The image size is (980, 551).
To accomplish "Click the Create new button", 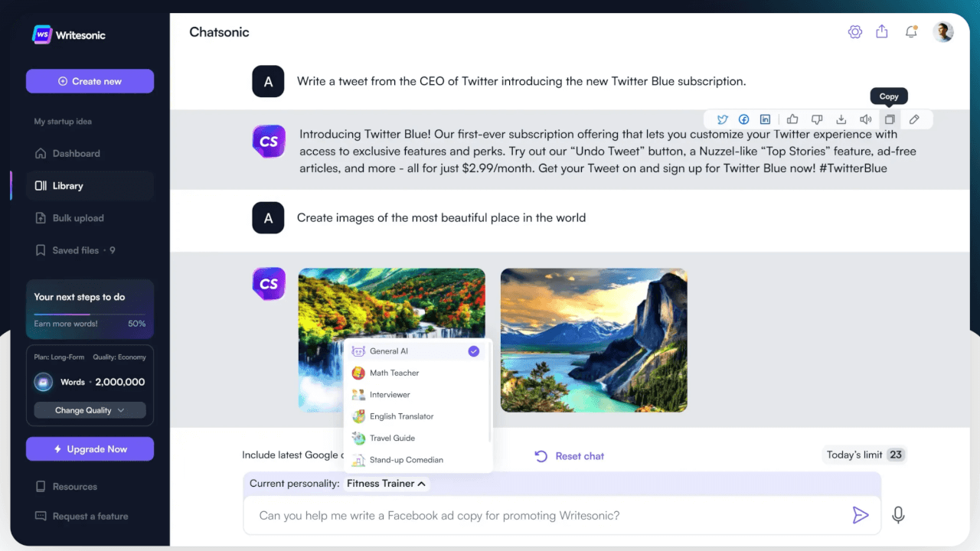I will point(90,81).
